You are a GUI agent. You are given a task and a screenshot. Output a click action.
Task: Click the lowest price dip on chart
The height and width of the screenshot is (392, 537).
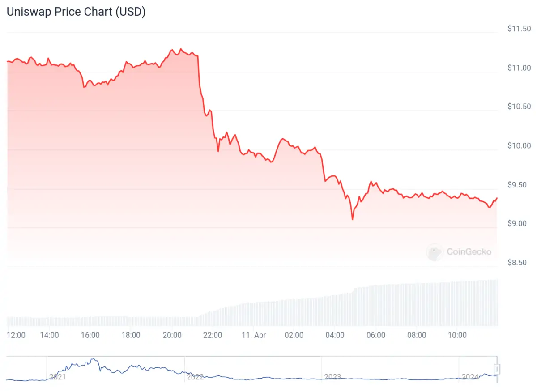353,219
